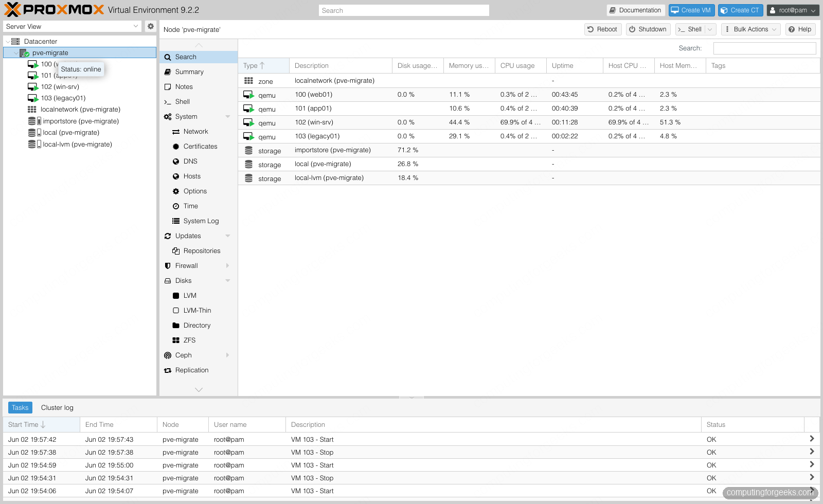Click the Replication icon
This screenshot has height=504, width=823.
coord(168,370)
